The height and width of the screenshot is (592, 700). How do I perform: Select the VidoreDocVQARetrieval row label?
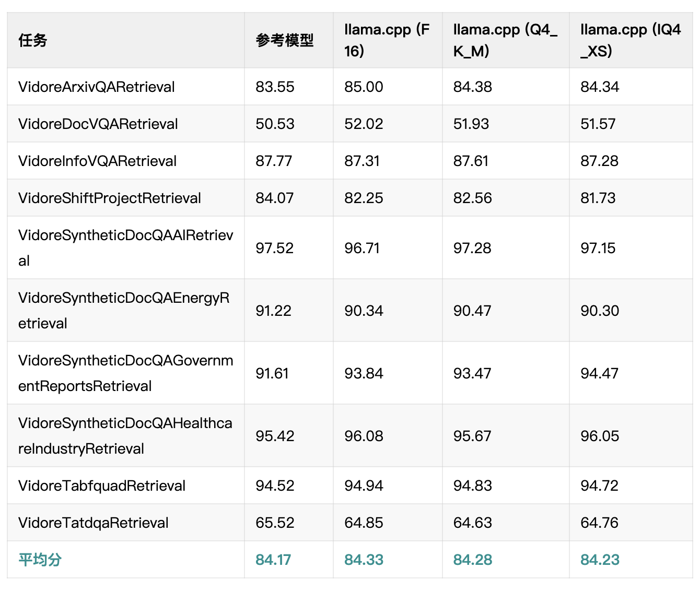(98, 124)
